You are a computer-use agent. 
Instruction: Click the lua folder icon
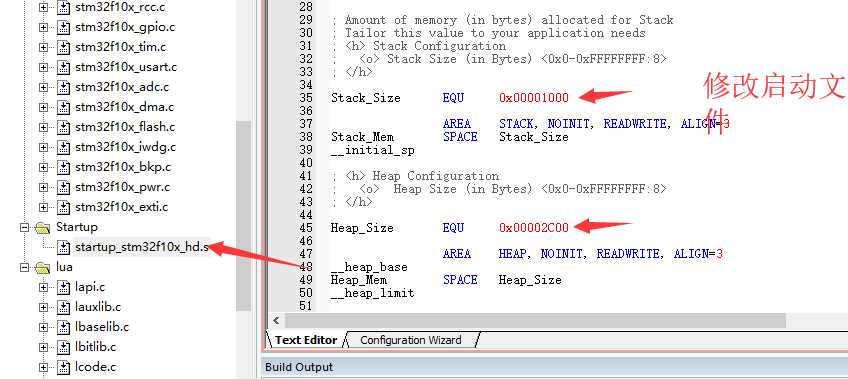point(42,268)
